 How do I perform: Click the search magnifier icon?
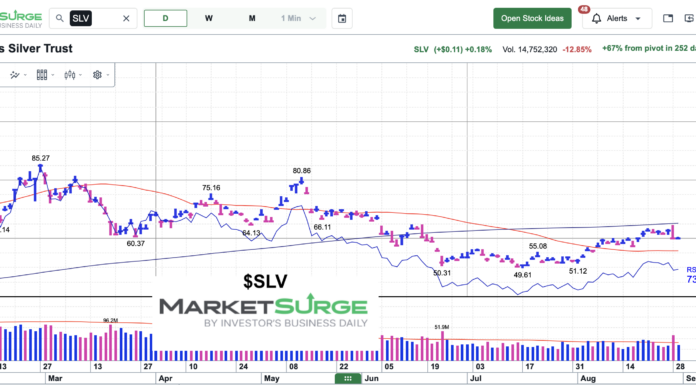click(x=59, y=19)
